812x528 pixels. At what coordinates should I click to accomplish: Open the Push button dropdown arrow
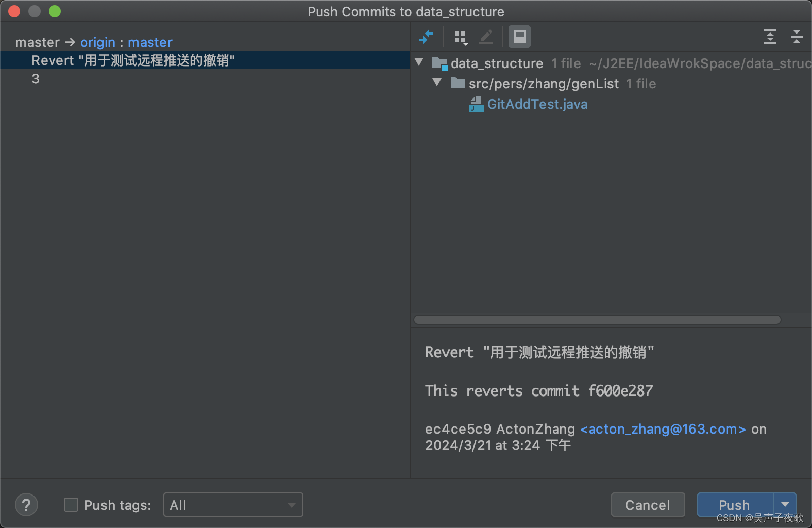pyautogui.click(x=785, y=504)
